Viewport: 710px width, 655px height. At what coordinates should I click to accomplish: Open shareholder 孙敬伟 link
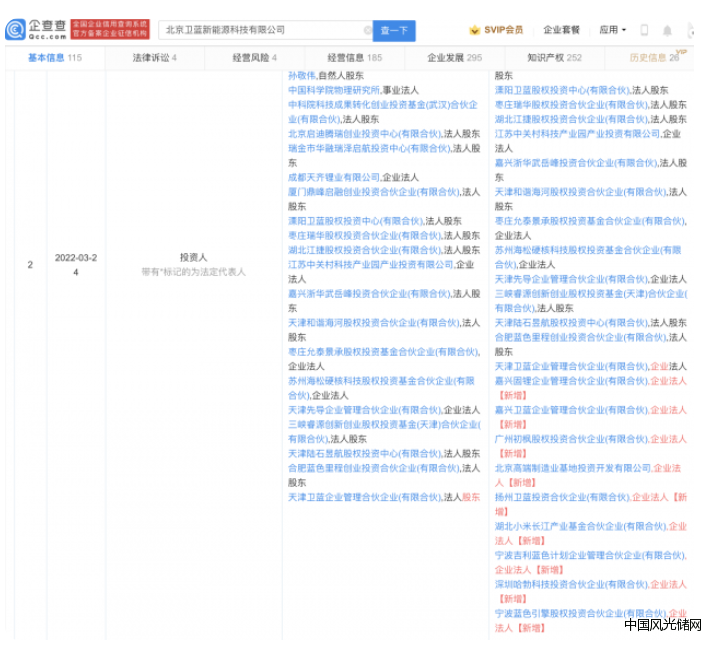tap(302, 76)
